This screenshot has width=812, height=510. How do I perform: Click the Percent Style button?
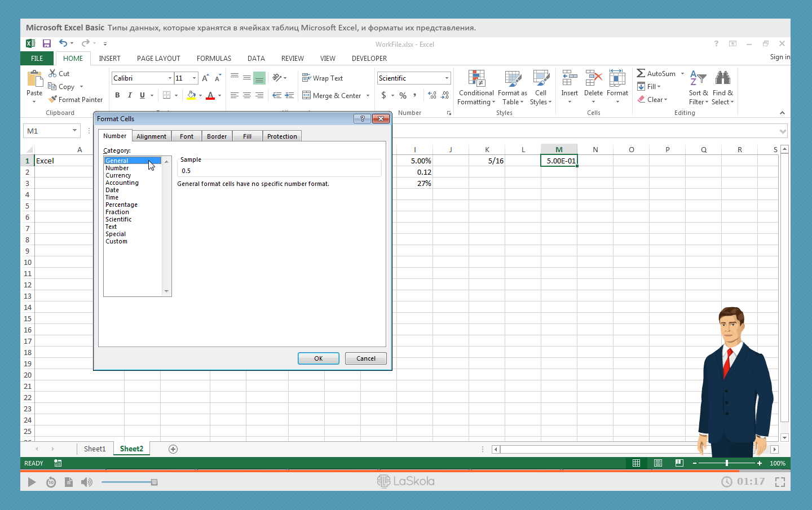coord(403,95)
